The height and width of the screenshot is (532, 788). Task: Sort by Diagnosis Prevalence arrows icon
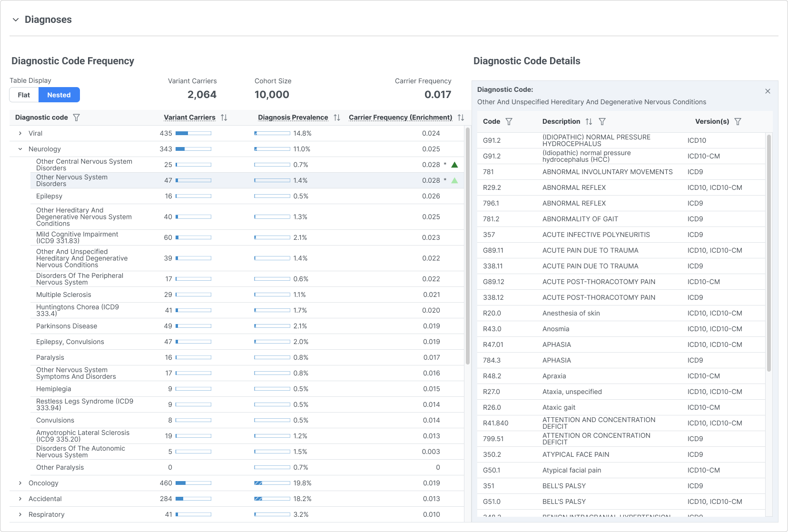pos(337,118)
